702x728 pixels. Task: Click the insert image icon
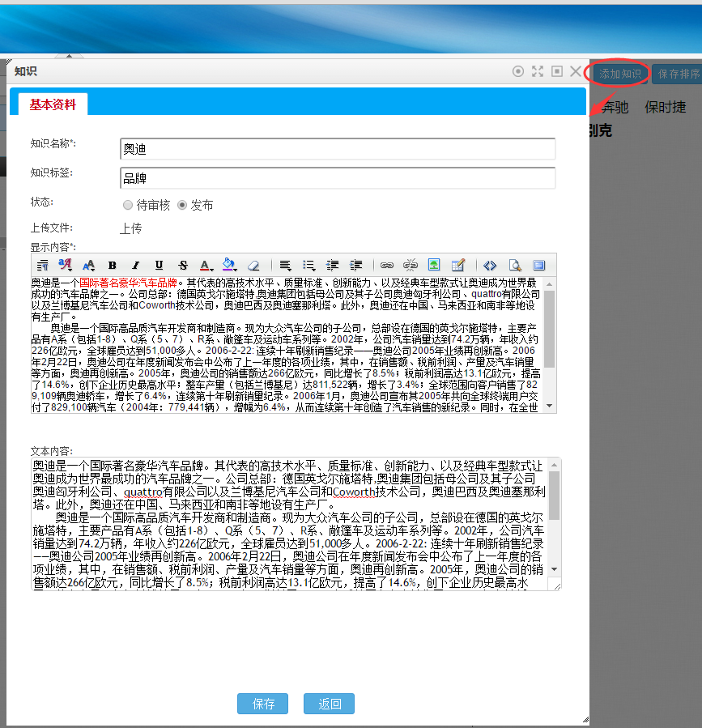click(x=435, y=265)
